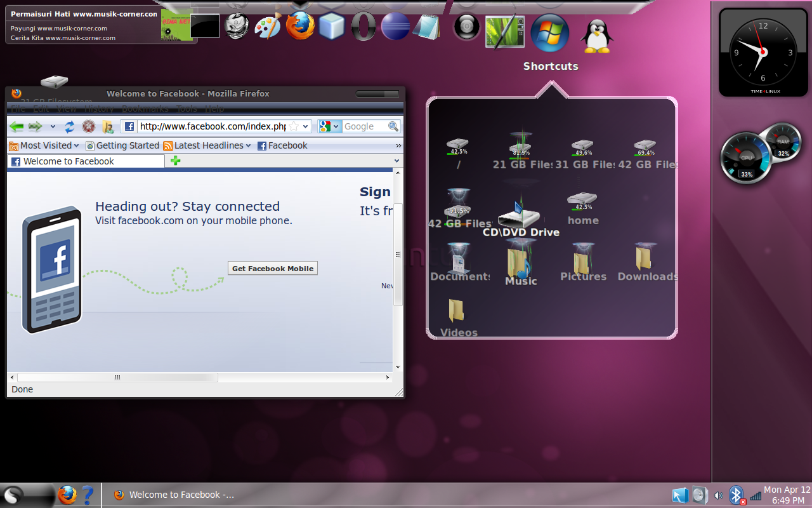Click the vertical scrollbar thumb in Firefox

[398, 254]
